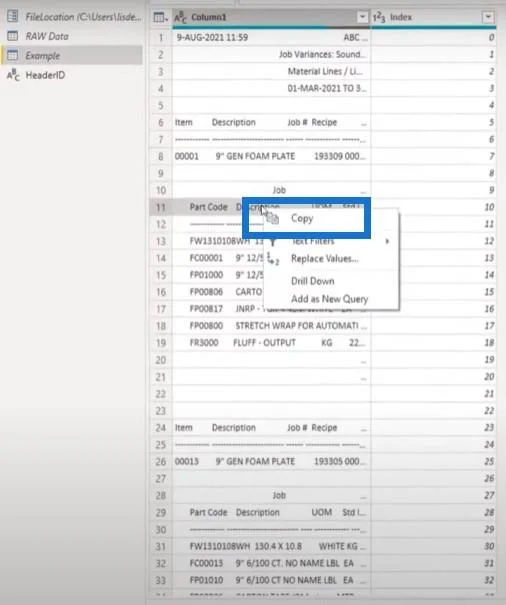Select Index value 25 in row 26
The height and width of the screenshot is (605, 506).
click(x=433, y=462)
